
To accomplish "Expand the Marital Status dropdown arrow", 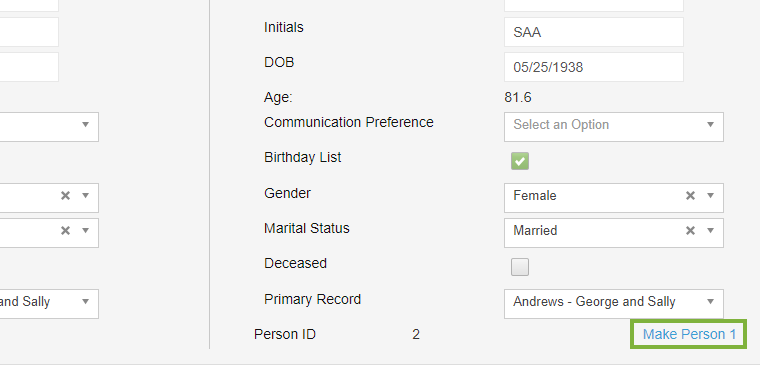I will (x=711, y=231).
